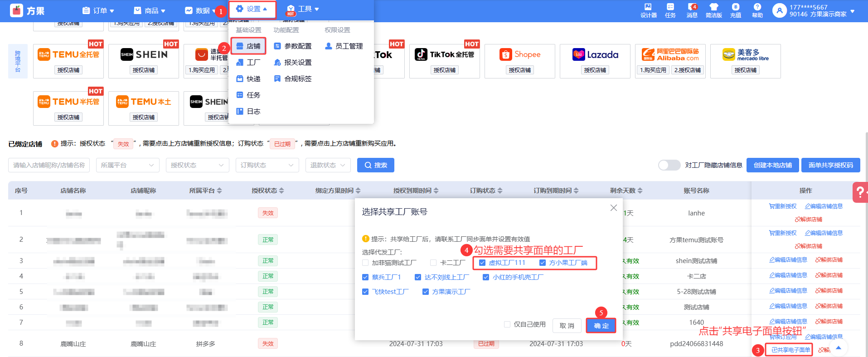Toggle the 对工厂隐藏店铺信息 switch
Image resolution: width=868 pixels, height=357 pixels.
(x=669, y=165)
